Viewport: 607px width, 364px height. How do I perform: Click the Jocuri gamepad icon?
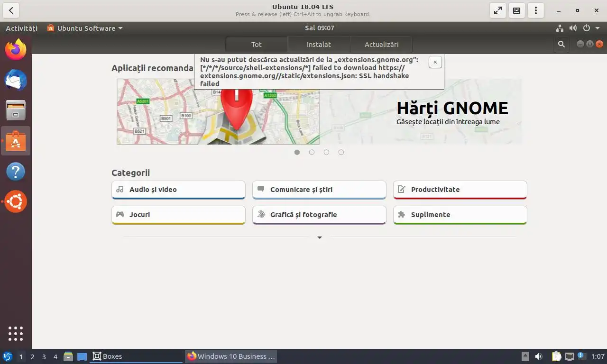click(x=120, y=214)
